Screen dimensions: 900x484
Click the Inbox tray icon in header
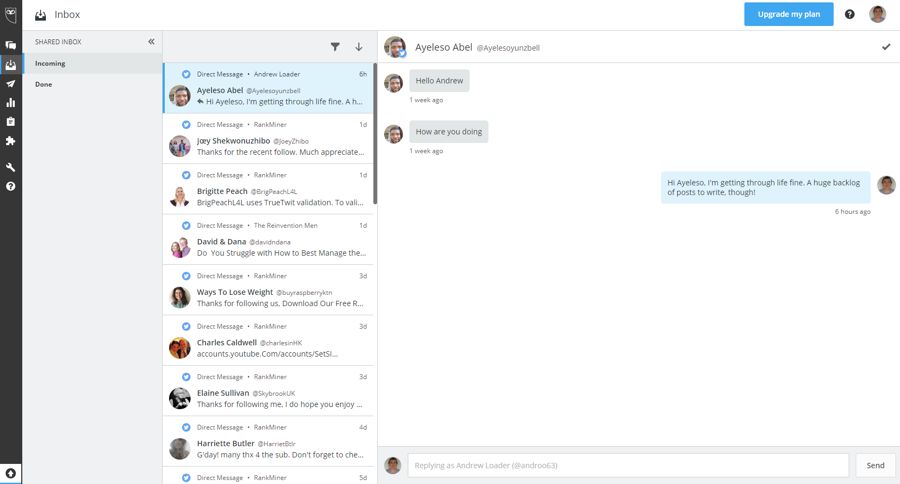pyautogui.click(x=40, y=15)
